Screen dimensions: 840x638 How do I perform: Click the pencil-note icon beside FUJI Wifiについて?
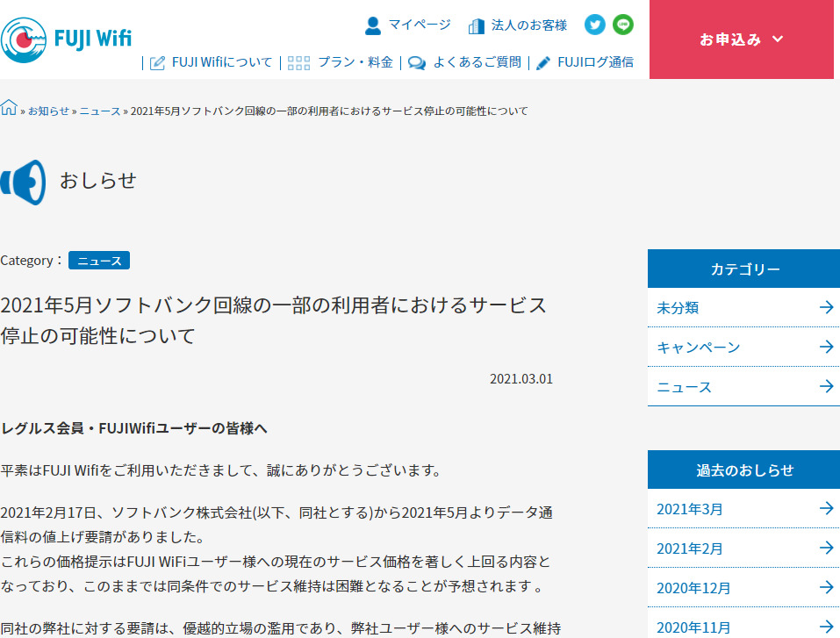(x=157, y=63)
